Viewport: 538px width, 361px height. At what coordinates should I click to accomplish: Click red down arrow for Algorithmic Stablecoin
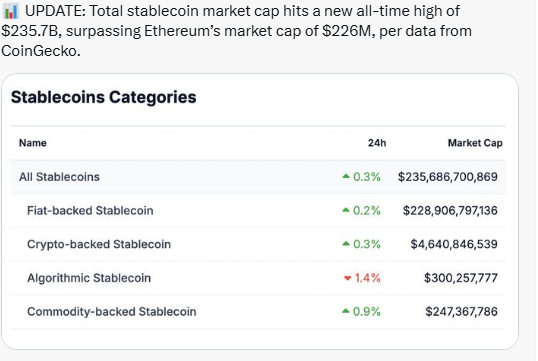click(347, 278)
